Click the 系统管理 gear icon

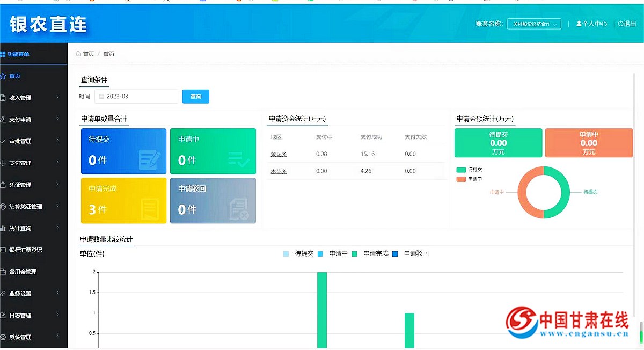(3, 337)
